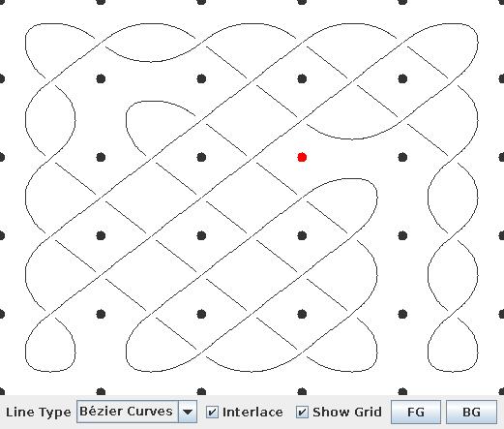
Task: Select the second dot in the lowest full row
Action: pos(201,314)
